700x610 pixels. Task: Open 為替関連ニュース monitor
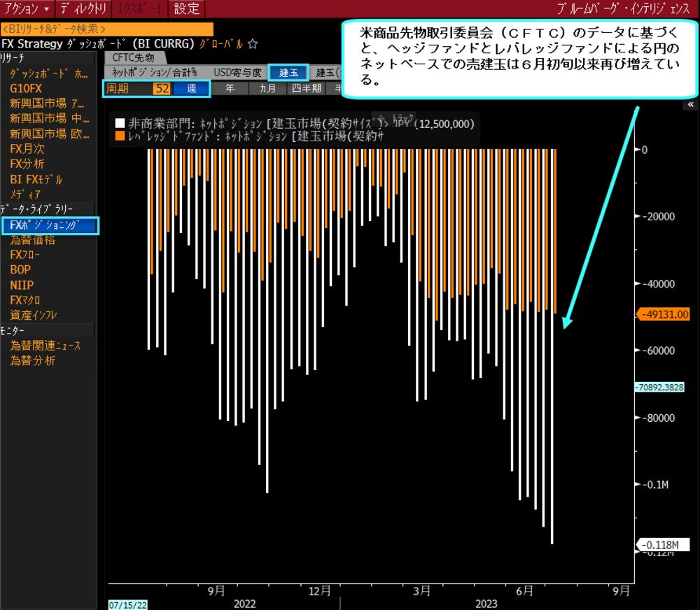coord(45,346)
